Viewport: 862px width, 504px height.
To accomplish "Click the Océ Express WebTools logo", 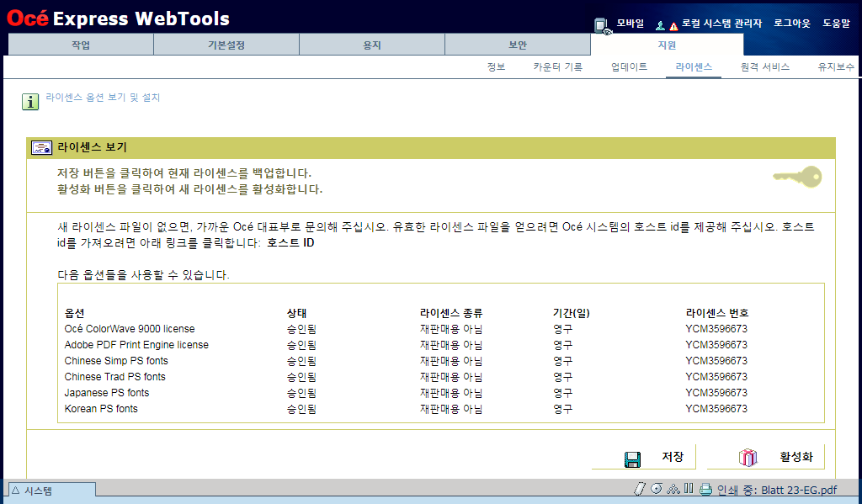I will [118, 19].
